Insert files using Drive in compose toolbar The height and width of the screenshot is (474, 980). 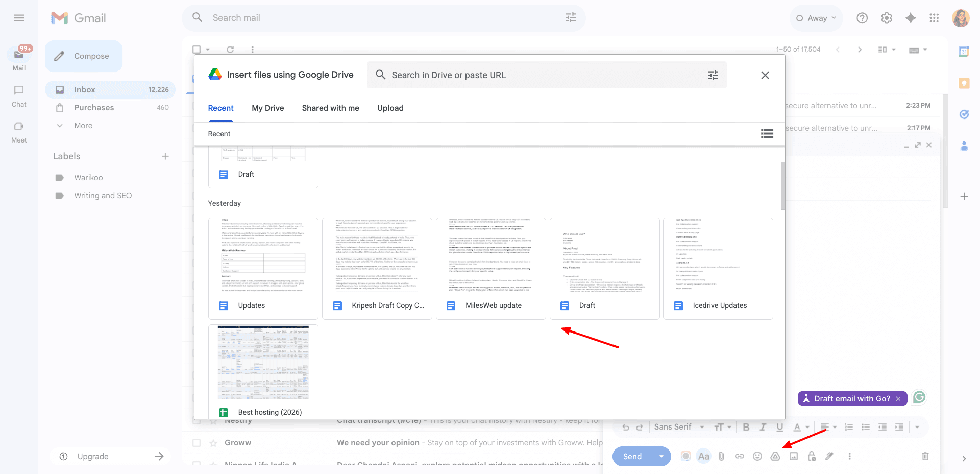(x=775, y=456)
